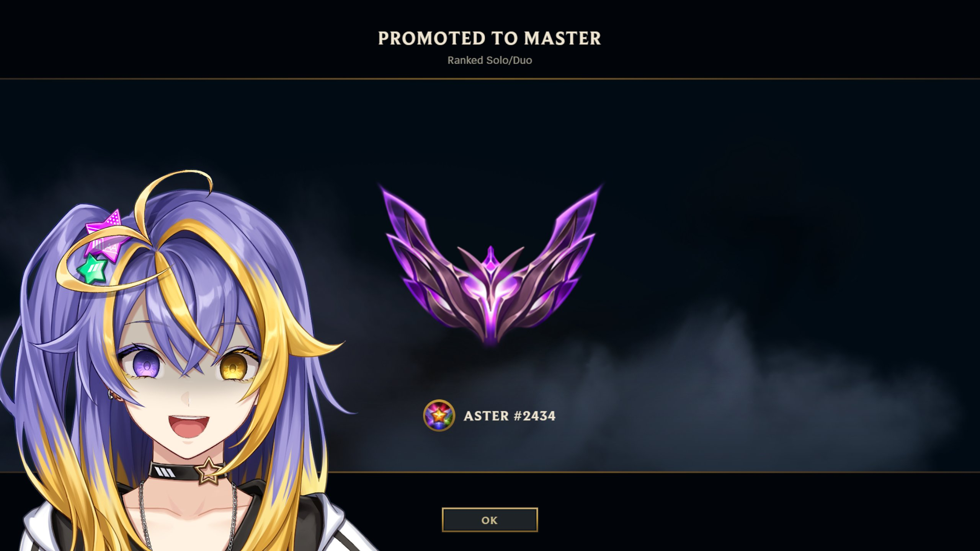Click the avatar's open smiling mouth
This screenshot has width=980, height=551.
point(189,426)
